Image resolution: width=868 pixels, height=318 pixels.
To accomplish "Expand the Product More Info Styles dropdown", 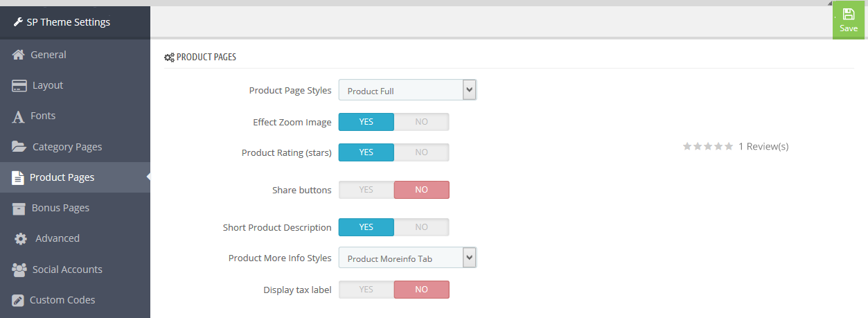I will coord(407,258).
